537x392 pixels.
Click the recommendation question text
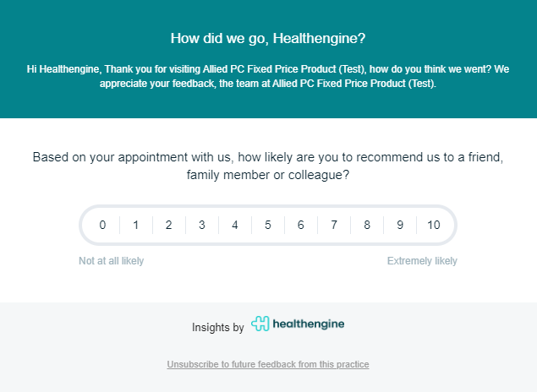[268, 166]
